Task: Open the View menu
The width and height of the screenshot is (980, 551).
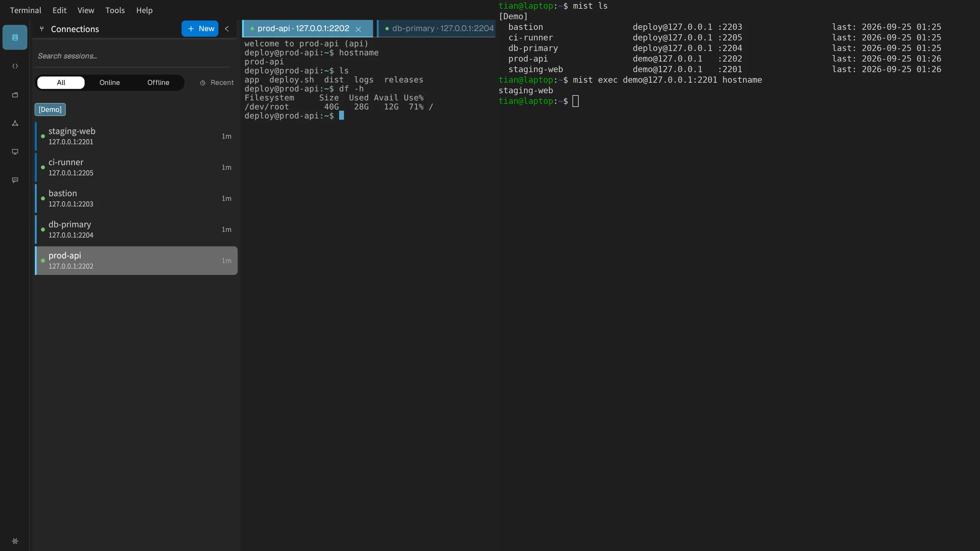Action: point(86,10)
